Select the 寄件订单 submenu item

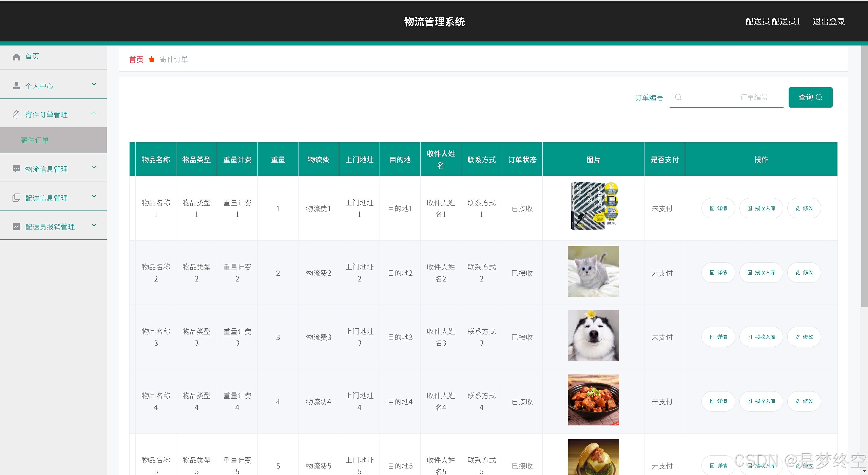pos(35,140)
